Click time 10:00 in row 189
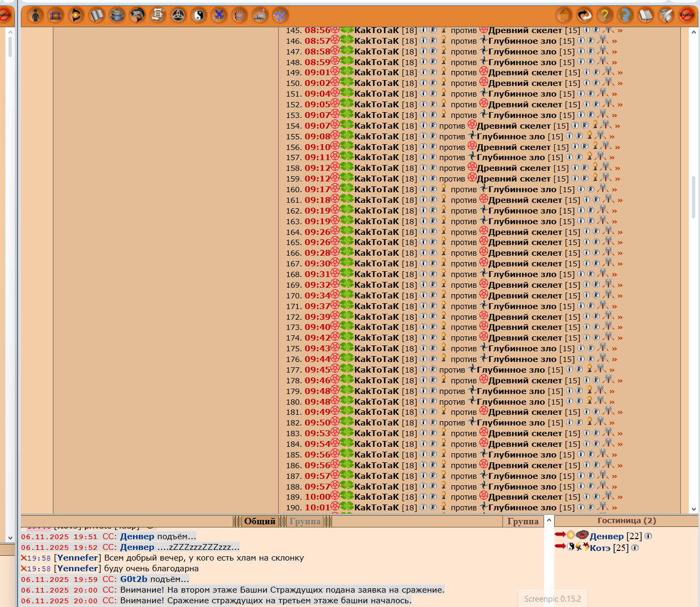Screen dimensions: 700x607 click(318, 497)
